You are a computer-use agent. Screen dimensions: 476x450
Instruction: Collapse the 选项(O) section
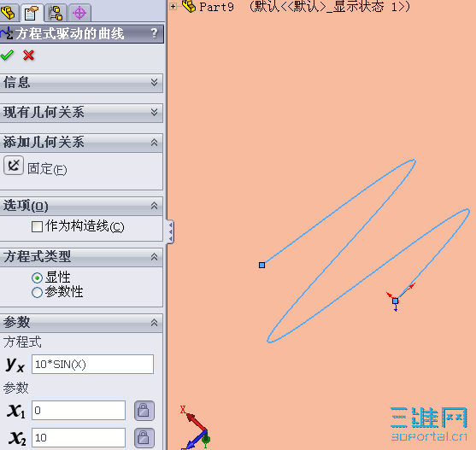tap(154, 206)
